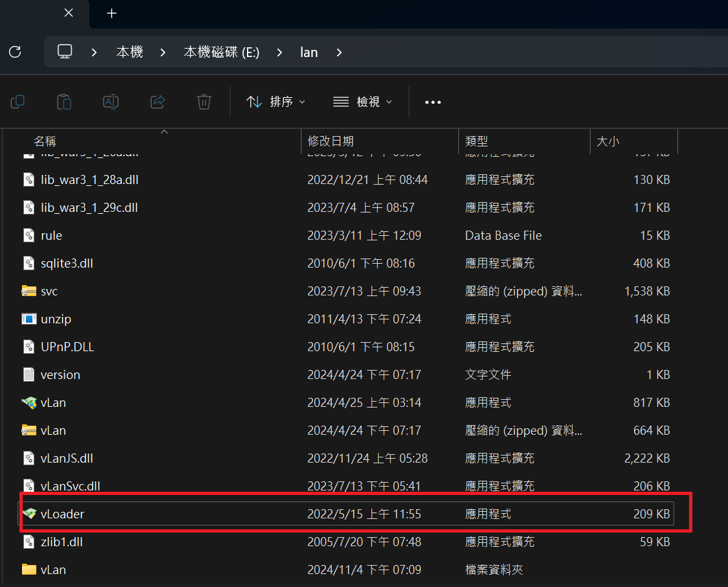Open a new tab with plus button
The height and width of the screenshot is (587, 728).
click(112, 14)
